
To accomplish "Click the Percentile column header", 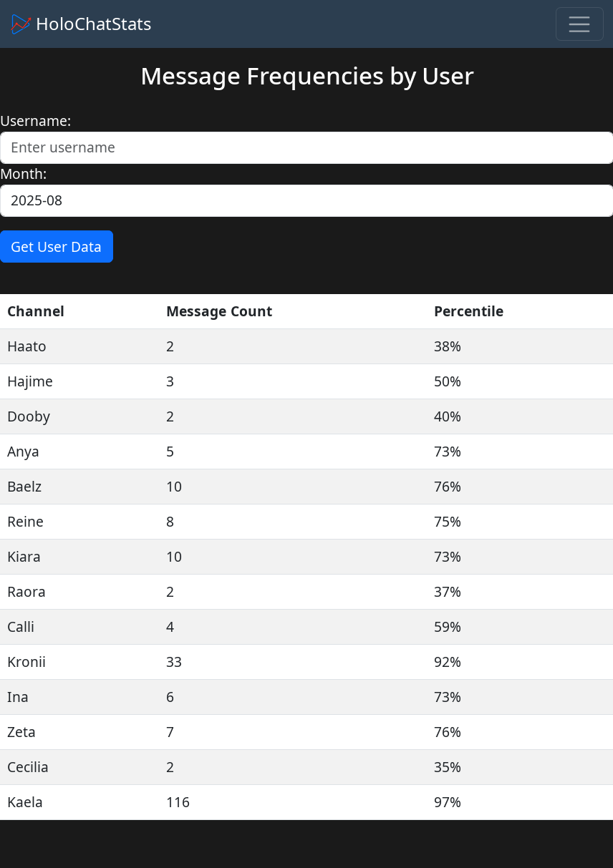I will click(468, 311).
